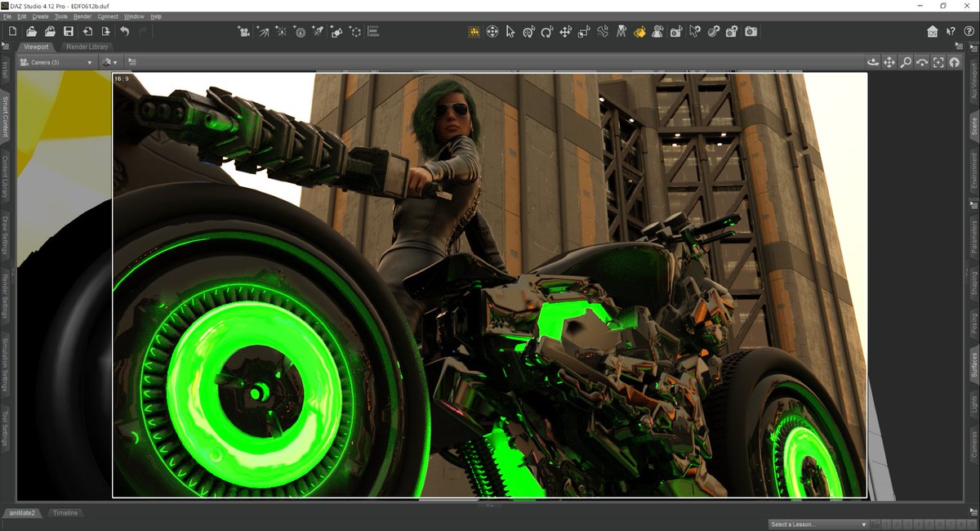Open the Window menu
This screenshot has height=531, width=980.
(134, 16)
